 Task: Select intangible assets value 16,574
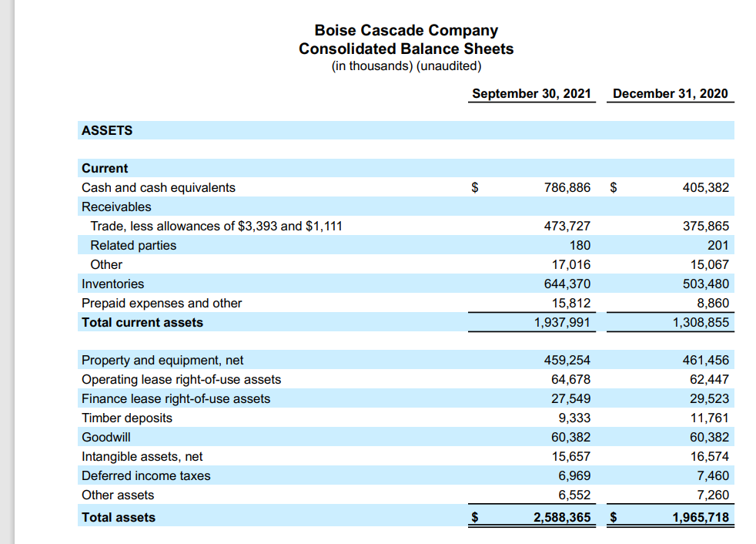coord(710,457)
